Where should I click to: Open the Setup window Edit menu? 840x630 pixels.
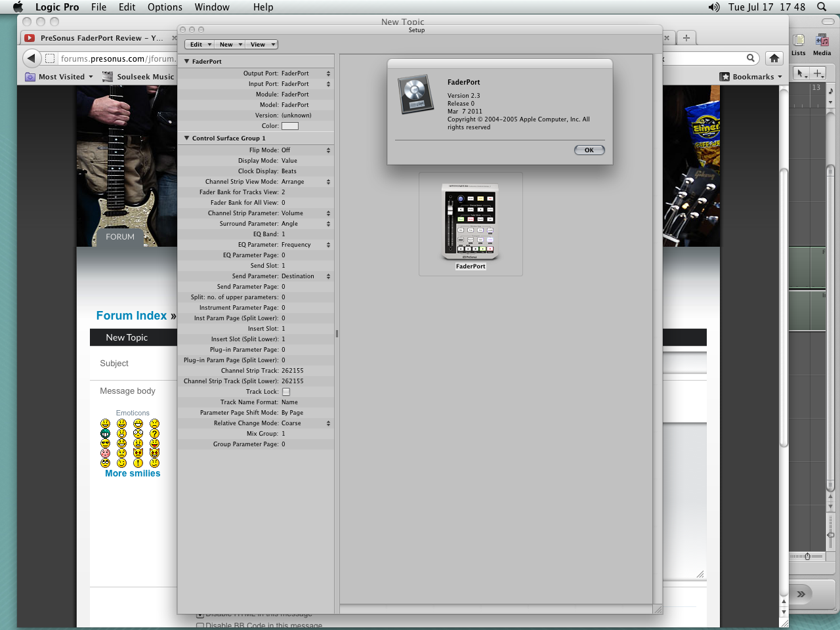(x=200, y=45)
